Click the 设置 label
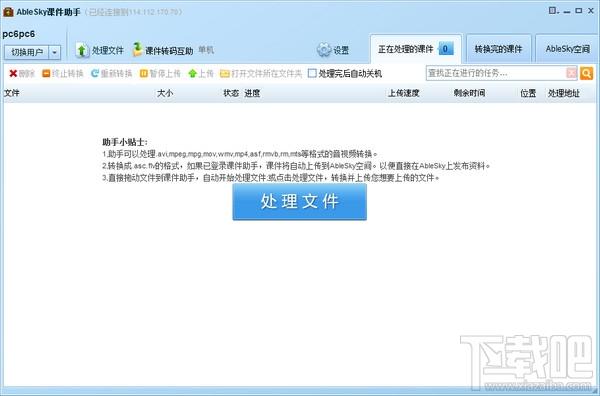This screenshot has height=396, width=600. point(341,50)
